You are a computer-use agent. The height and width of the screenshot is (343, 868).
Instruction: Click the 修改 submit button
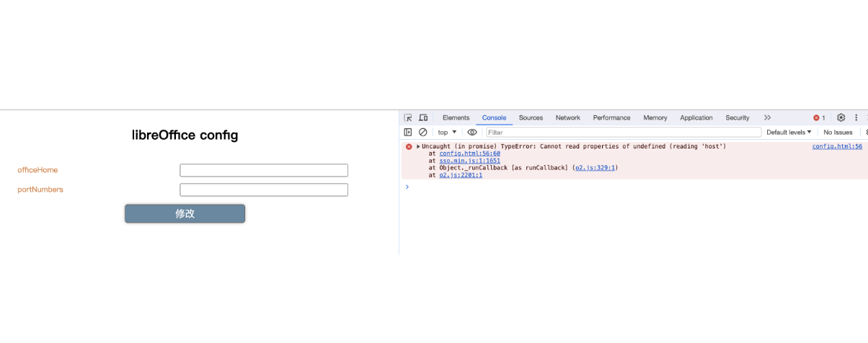(185, 213)
